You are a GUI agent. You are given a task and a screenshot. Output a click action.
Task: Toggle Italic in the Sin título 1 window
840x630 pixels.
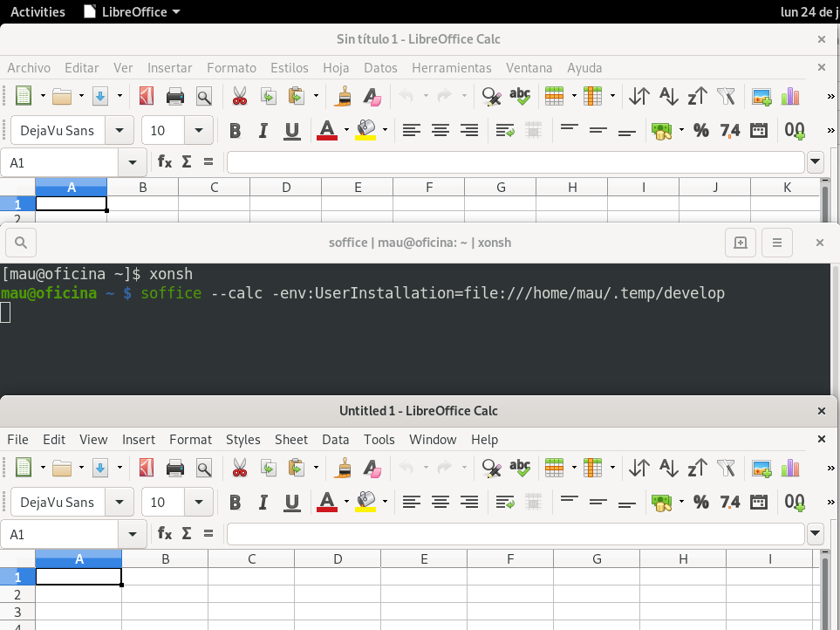263,131
